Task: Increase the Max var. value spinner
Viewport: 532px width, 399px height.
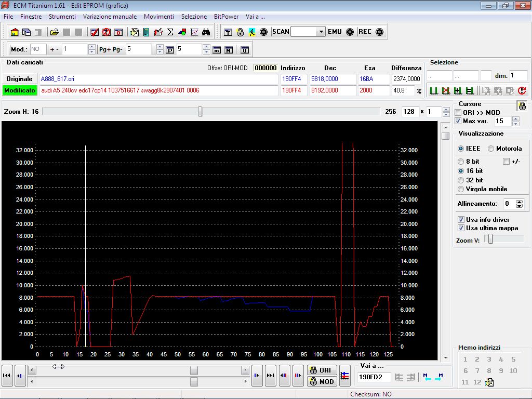Action: coord(516,119)
